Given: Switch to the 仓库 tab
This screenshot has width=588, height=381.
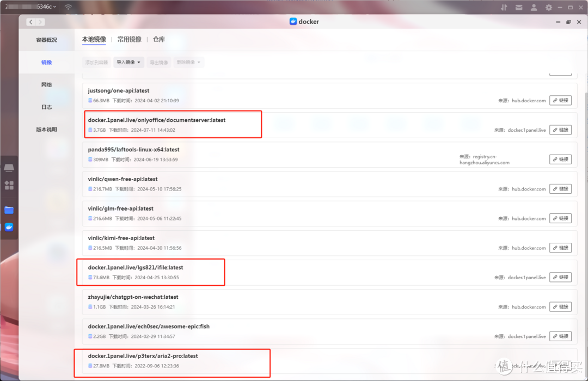Looking at the screenshot, I should click(x=159, y=39).
